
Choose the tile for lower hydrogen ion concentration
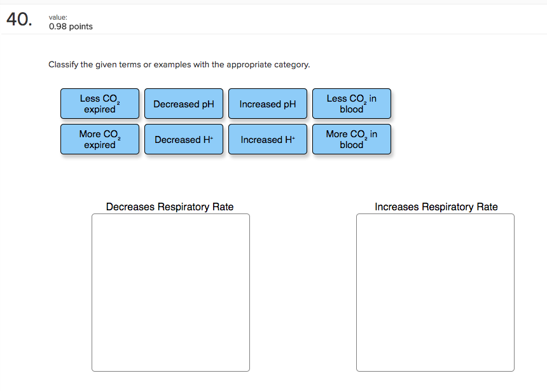184,139
